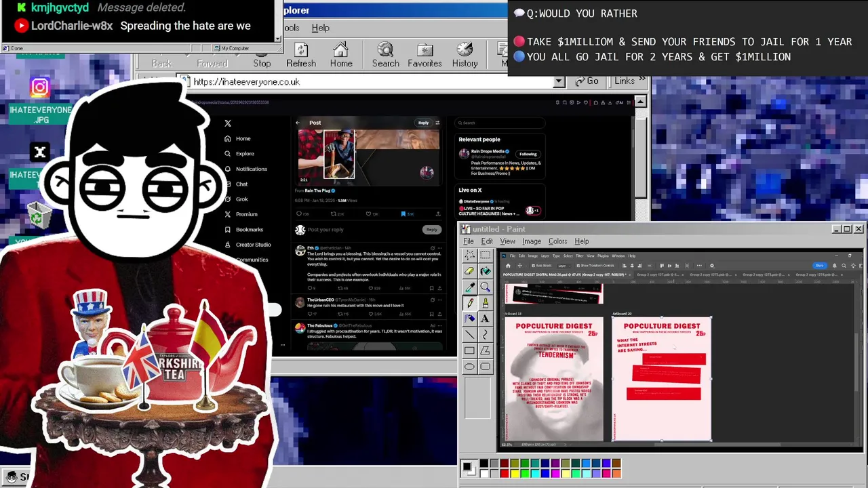
Task: Open the Layer dropdown in Photoshop options
Action: (564, 266)
